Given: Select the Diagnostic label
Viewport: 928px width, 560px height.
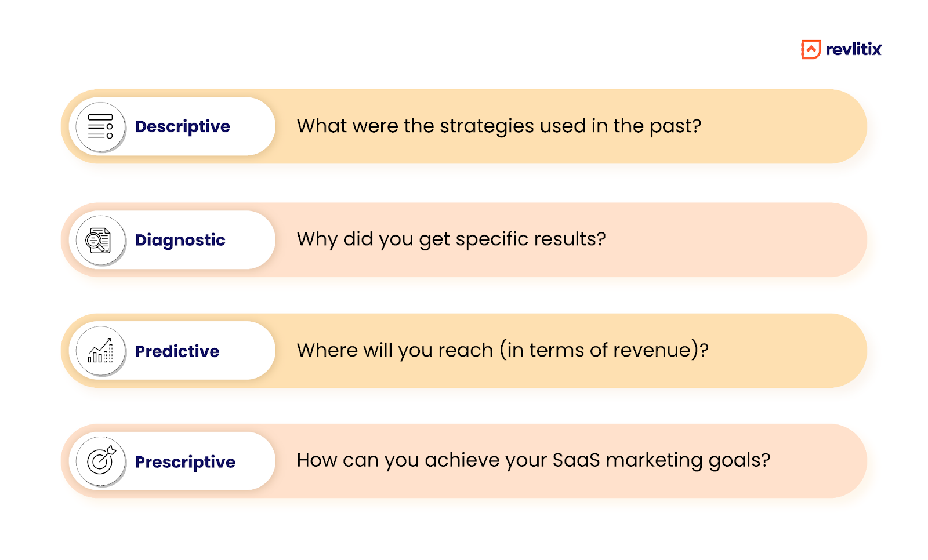Looking at the screenshot, I should pos(180,240).
